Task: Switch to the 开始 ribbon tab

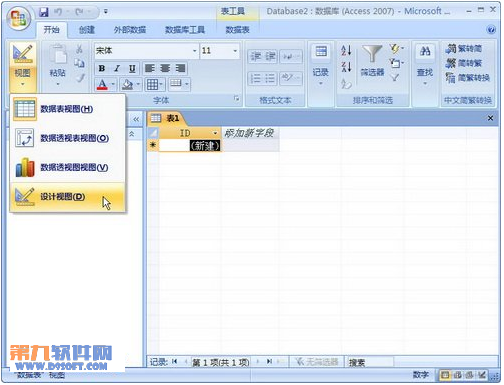Action: point(51,30)
